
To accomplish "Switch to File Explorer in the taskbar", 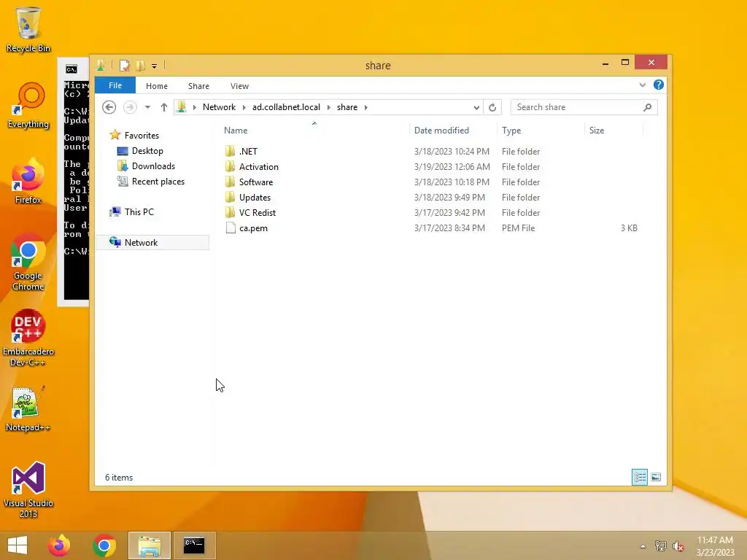I will tap(149, 545).
